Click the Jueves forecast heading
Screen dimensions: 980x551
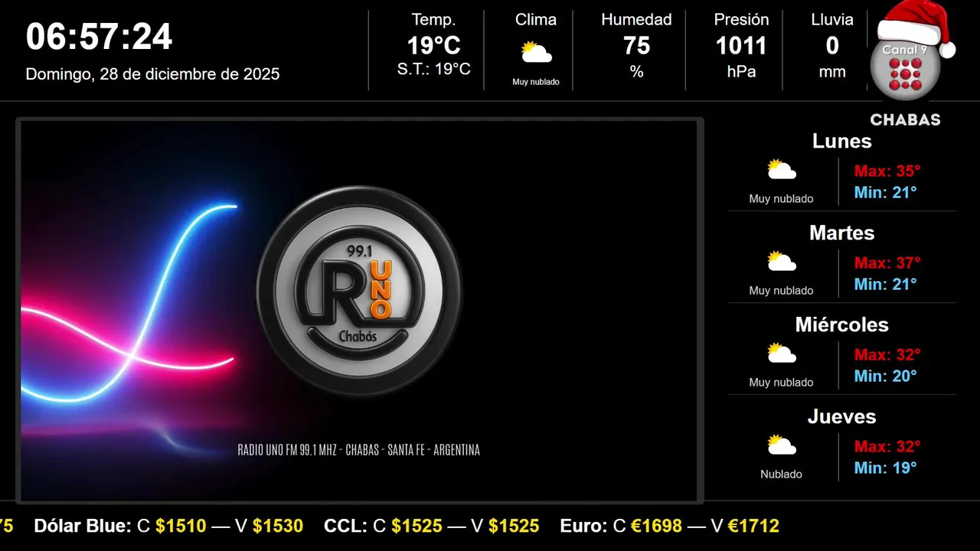pos(841,416)
